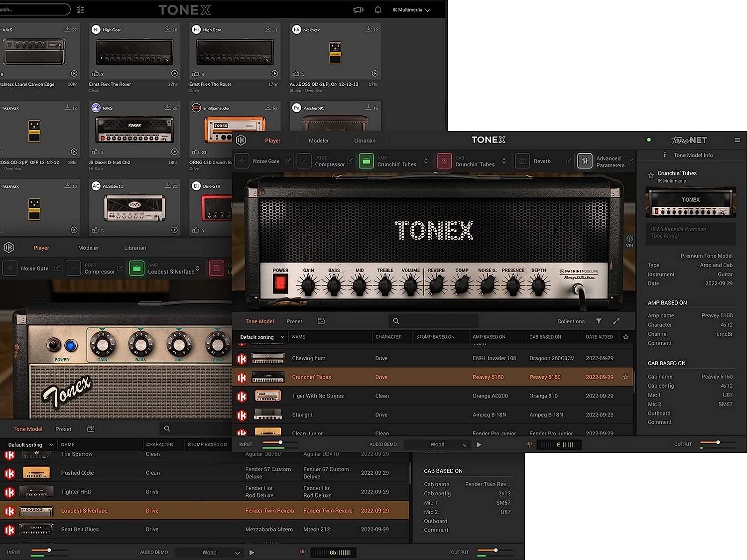Play audio demo in Crunchin' Tubes window
The width and height of the screenshot is (747, 560).
click(479, 444)
